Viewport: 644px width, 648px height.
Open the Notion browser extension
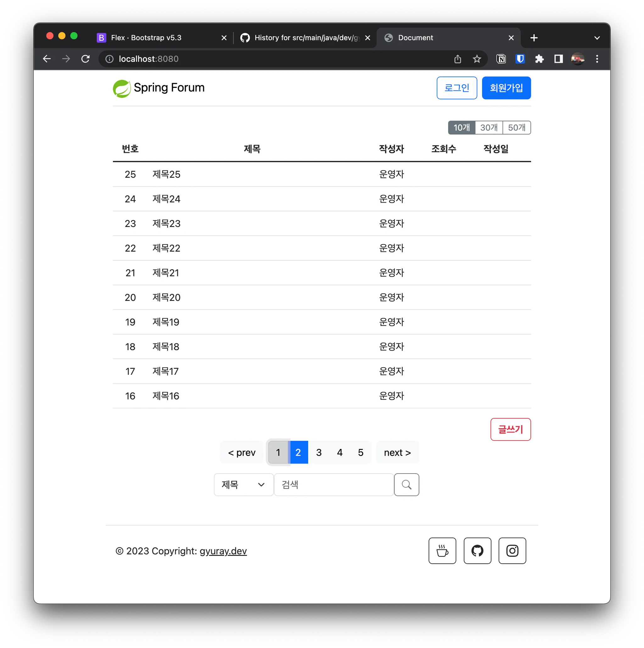[501, 59]
